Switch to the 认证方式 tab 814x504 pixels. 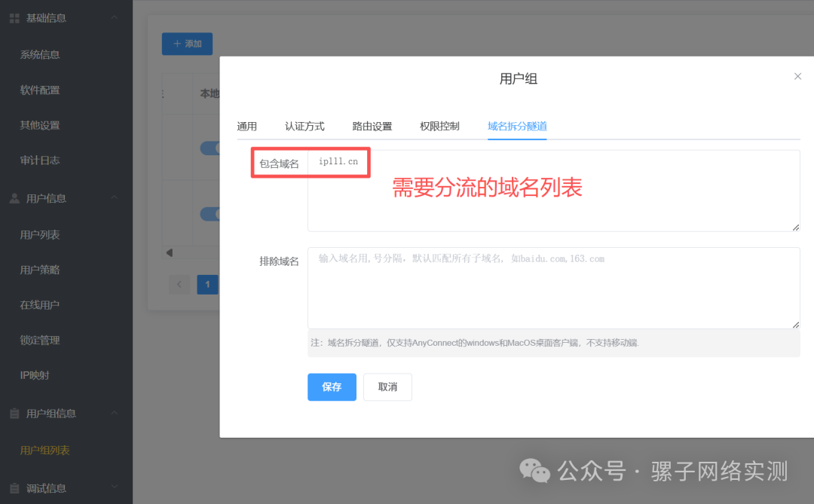click(304, 126)
